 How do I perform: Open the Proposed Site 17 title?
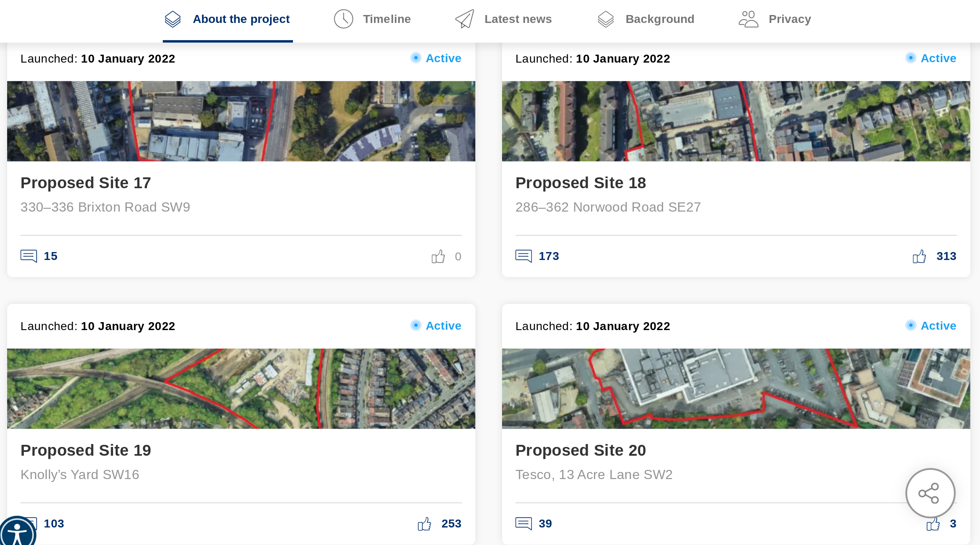coord(86,183)
